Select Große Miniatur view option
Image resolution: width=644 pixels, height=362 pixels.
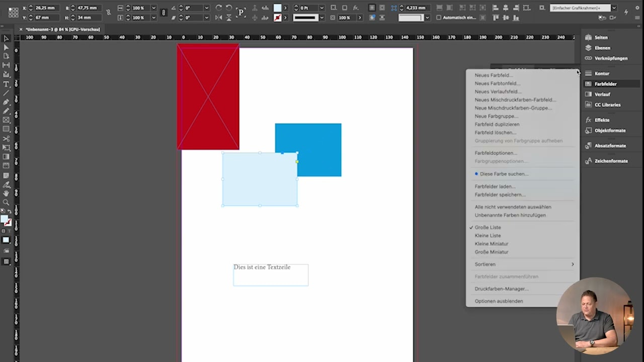pyautogui.click(x=492, y=252)
